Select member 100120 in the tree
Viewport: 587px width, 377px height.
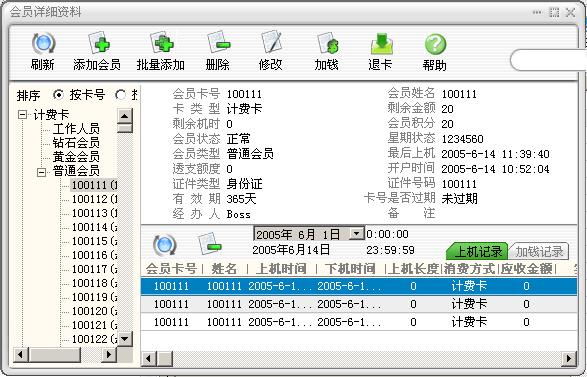tap(94, 311)
